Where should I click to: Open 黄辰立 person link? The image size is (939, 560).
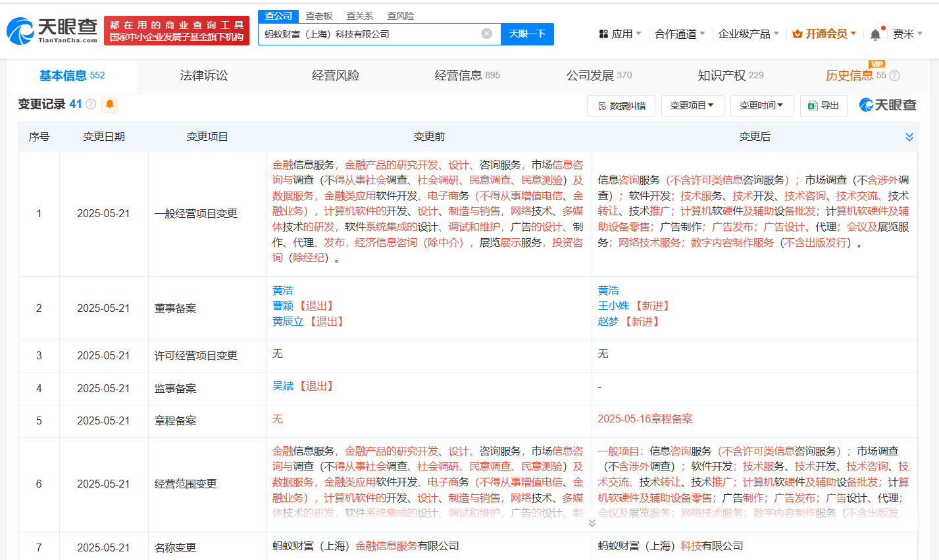(x=288, y=322)
